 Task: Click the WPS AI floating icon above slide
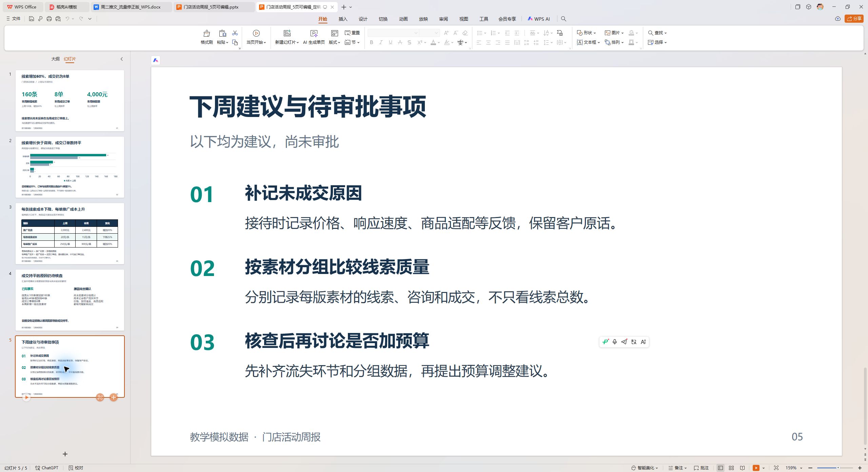(x=156, y=60)
